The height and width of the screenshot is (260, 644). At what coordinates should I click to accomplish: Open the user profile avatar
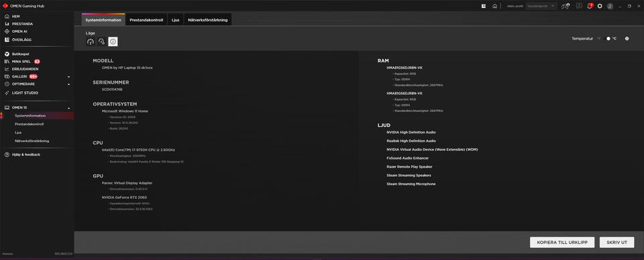[610, 6]
